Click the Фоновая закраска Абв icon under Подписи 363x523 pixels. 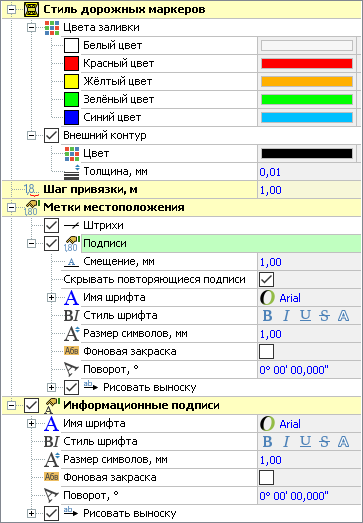[71, 352]
